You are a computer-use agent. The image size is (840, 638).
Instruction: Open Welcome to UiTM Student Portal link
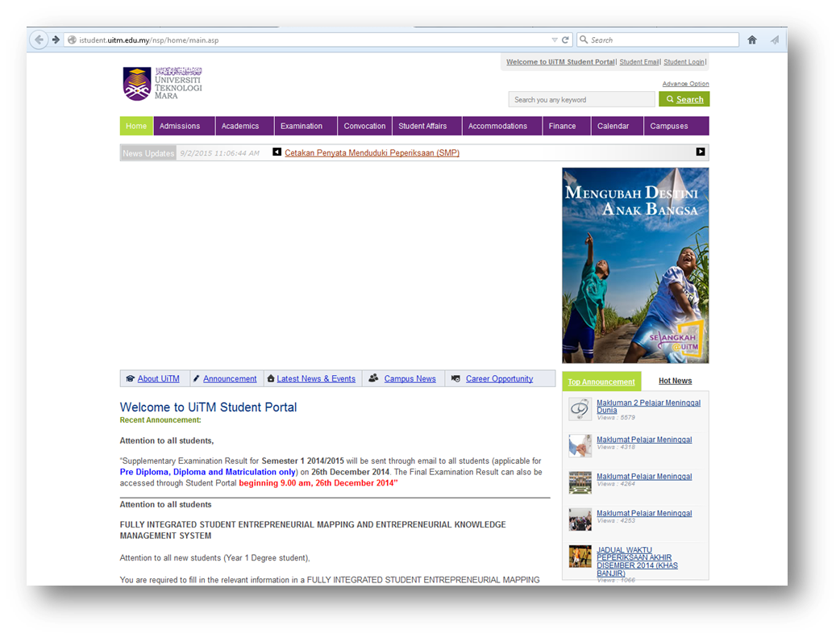click(561, 61)
